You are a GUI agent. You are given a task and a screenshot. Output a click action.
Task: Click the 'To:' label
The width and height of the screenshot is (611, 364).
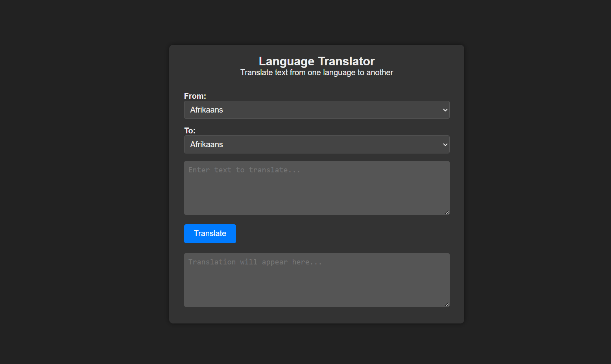tap(190, 131)
